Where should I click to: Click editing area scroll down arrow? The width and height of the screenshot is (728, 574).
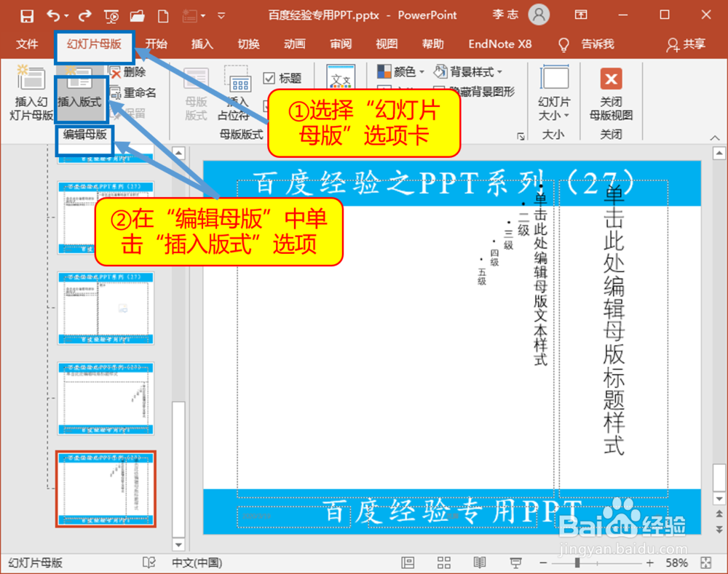coord(719,499)
